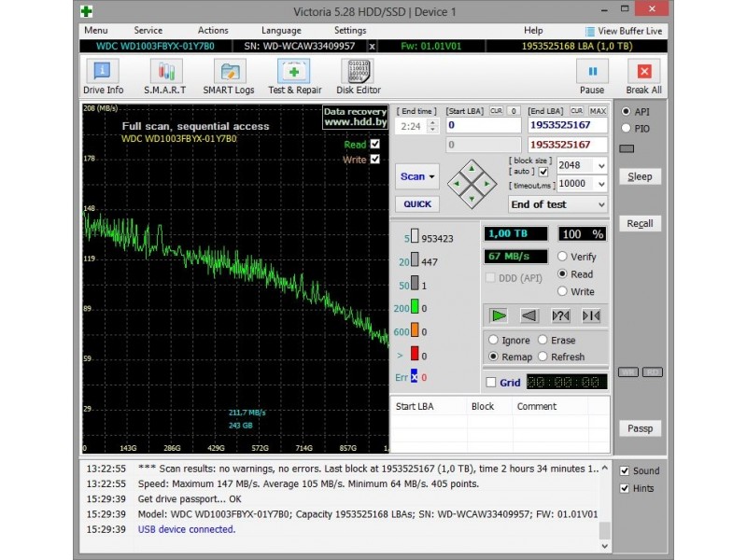
Task: Open the block size 2048 dropdown
Action: 601,166
